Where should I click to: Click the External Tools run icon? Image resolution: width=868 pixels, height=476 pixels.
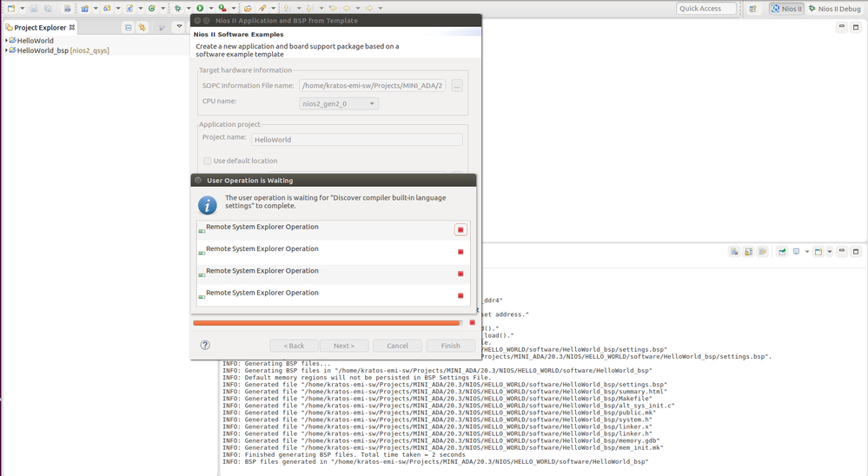point(222,9)
